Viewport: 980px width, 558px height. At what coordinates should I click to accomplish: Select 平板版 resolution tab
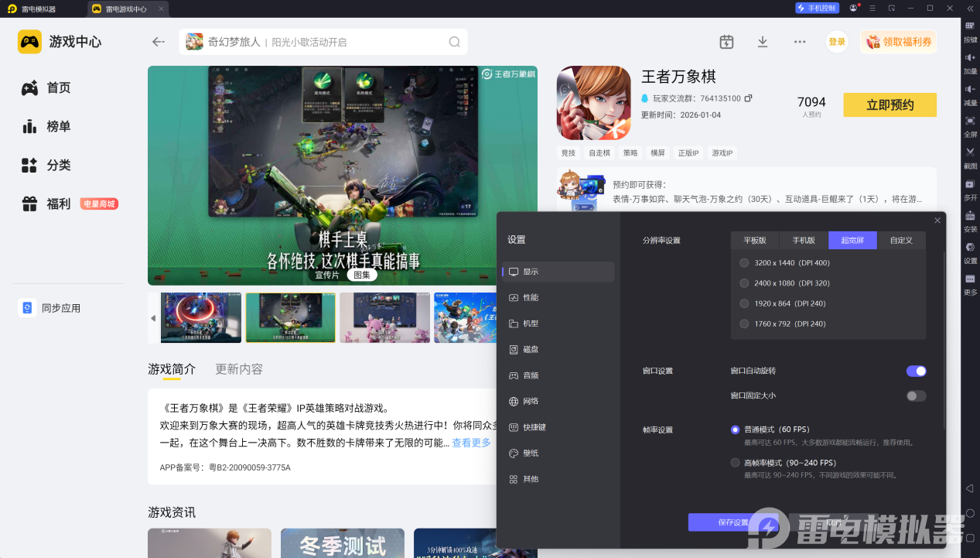755,240
